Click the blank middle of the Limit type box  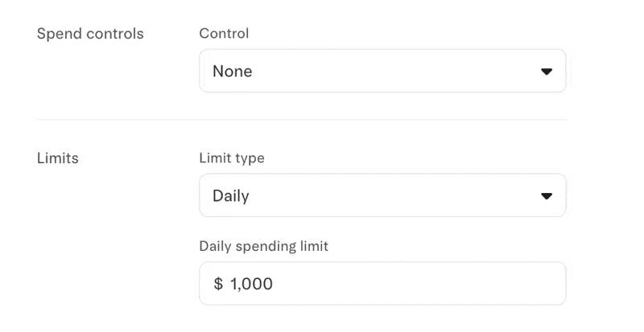(x=394, y=196)
